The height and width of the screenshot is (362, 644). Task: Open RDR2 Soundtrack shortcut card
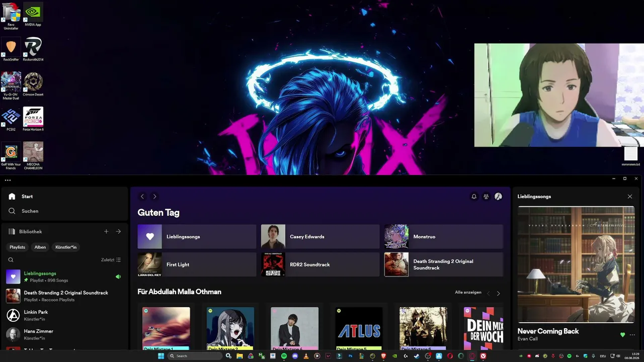coord(320,264)
